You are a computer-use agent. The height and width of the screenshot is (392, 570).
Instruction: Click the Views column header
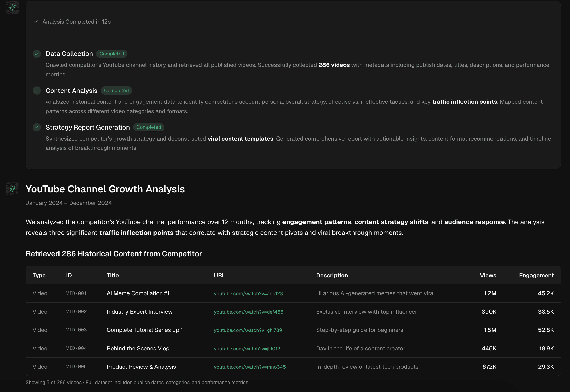tap(488, 275)
